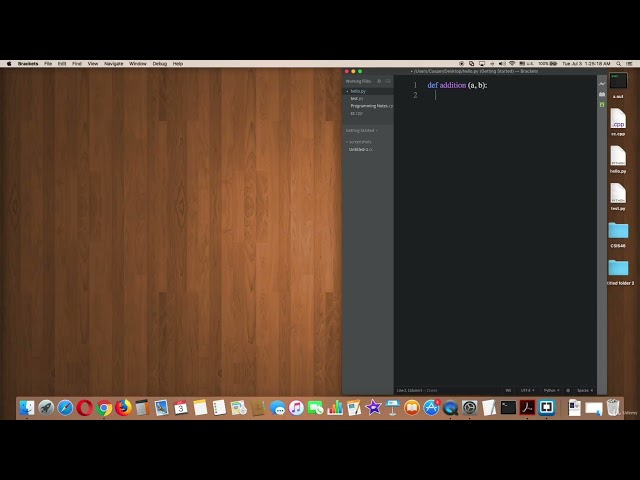Open Google Chrome from the dock
The height and width of the screenshot is (480, 640).
(104, 408)
